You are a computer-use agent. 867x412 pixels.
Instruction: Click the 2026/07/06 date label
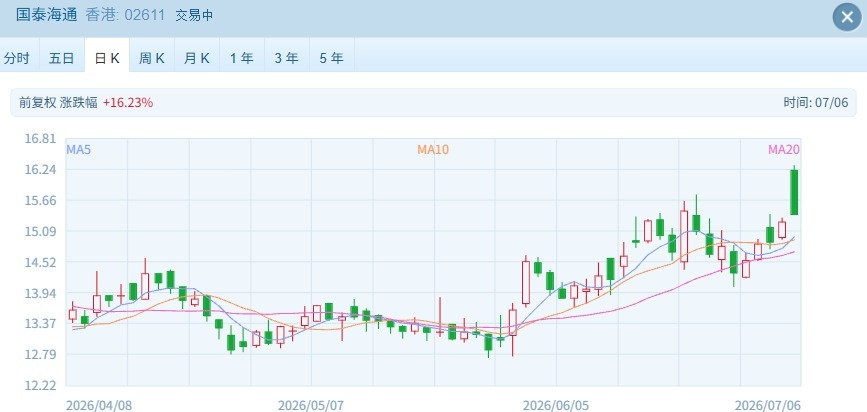767,405
